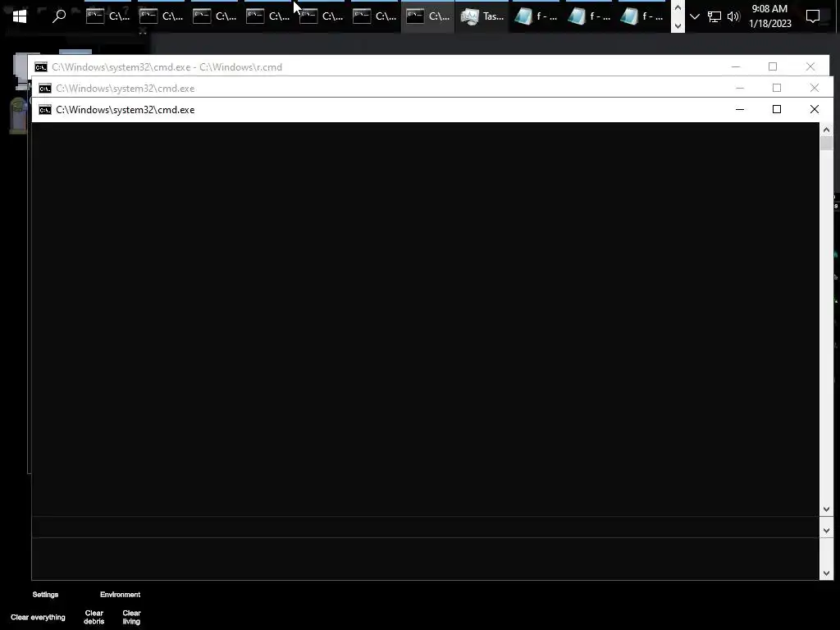Image resolution: width=840 pixels, height=630 pixels.
Task: Open the Environment label at bottom
Action: [x=120, y=595]
